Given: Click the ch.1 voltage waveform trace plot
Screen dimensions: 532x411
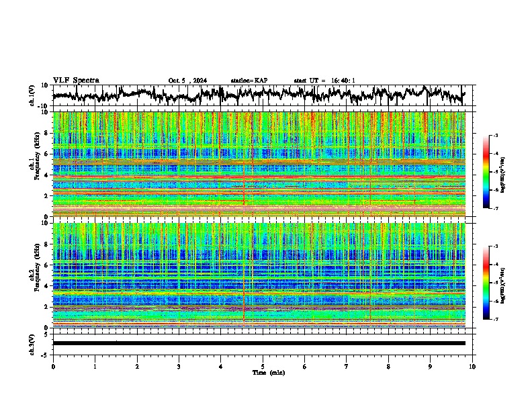Looking at the screenshot, I should 259,95.
